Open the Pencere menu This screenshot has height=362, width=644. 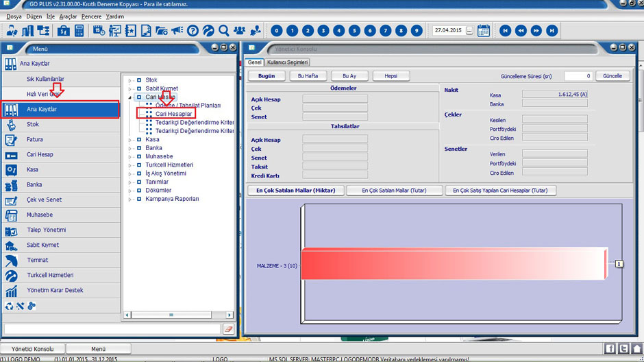pyautogui.click(x=91, y=16)
